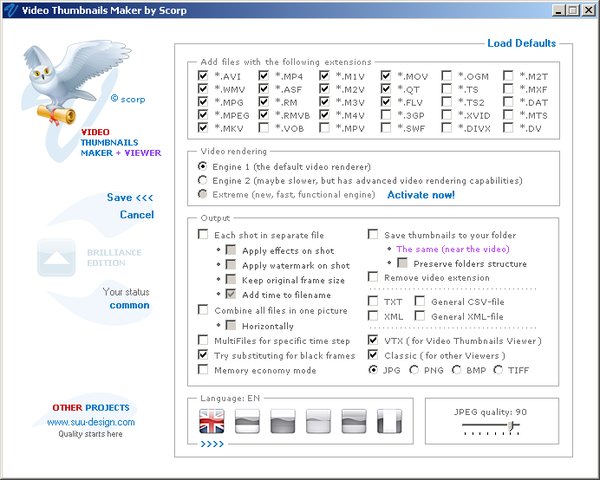Click Save <<< to store settings

coord(130,198)
